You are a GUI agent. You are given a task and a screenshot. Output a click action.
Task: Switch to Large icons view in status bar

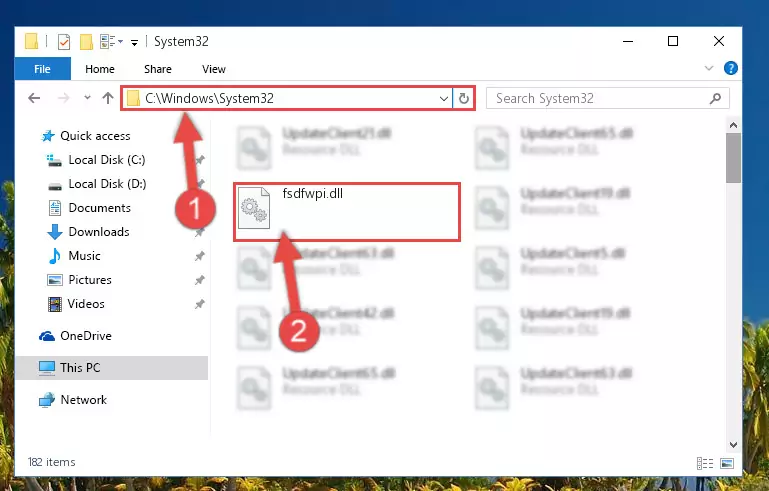[727, 463]
